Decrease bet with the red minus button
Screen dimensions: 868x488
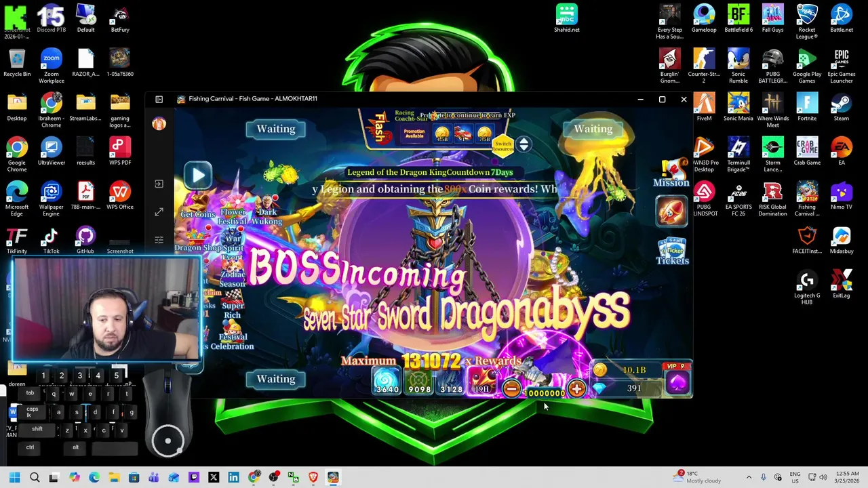click(512, 388)
